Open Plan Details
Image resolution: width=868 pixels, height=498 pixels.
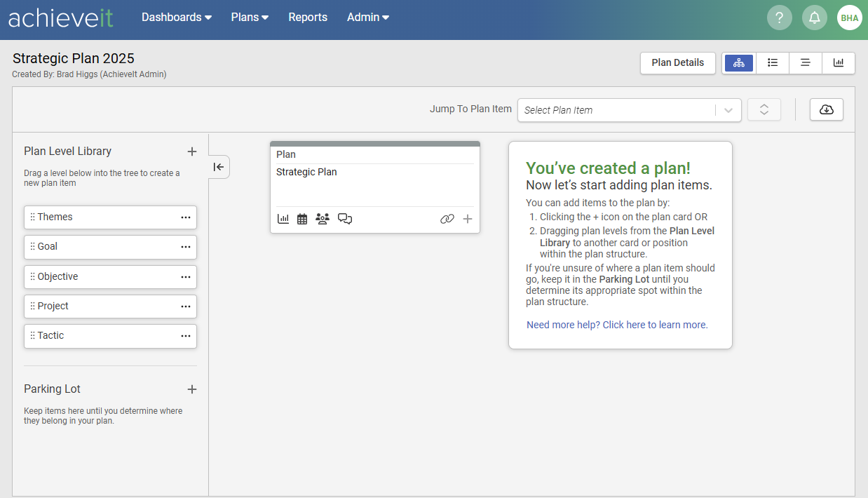678,62
